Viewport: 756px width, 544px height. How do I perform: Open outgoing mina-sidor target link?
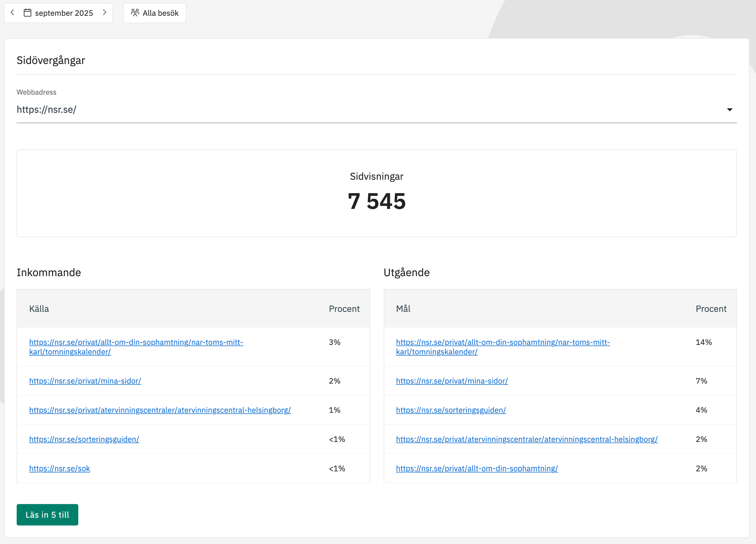coord(452,381)
